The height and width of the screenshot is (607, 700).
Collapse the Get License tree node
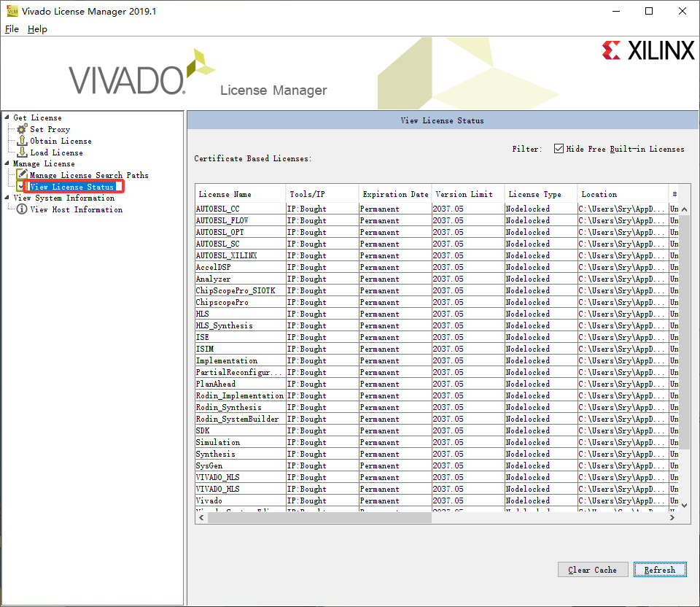(7, 117)
